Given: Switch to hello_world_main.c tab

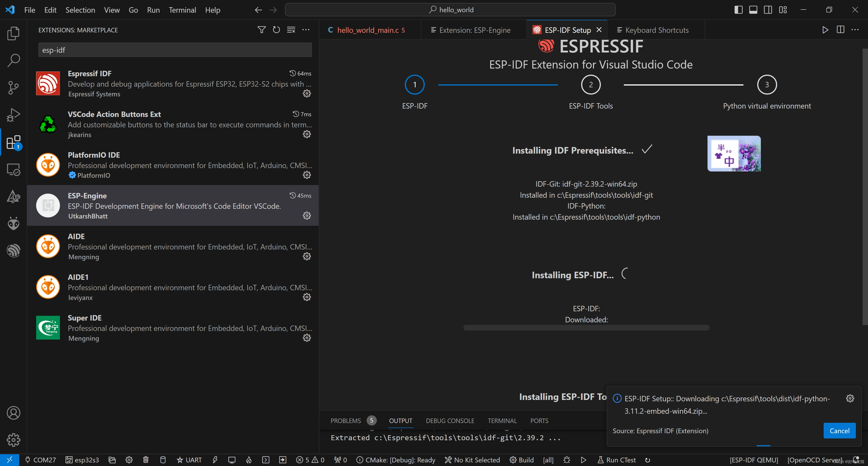Looking at the screenshot, I should coord(370,30).
